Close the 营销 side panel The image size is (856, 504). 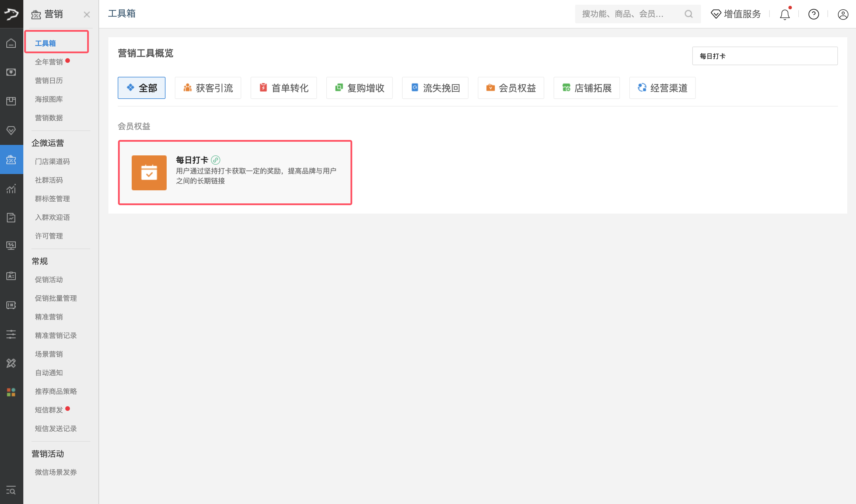pyautogui.click(x=87, y=15)
